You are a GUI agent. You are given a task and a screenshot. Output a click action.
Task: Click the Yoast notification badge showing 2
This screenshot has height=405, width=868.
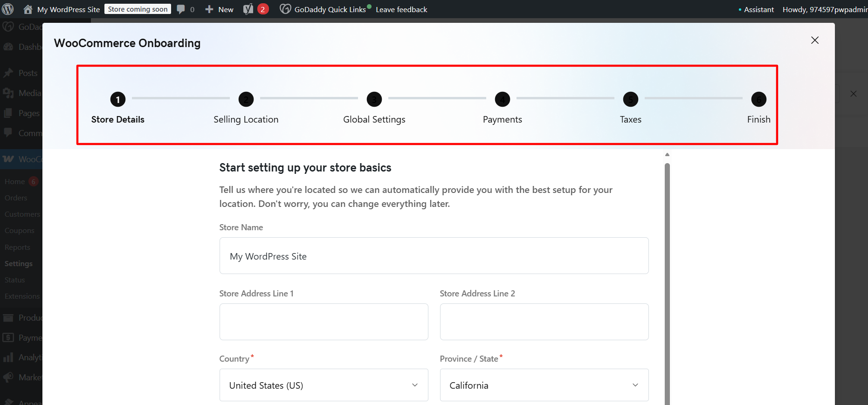coord(263,9)
